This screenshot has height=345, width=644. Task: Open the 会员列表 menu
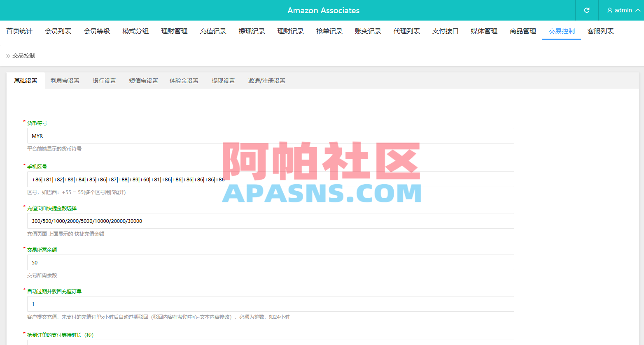point(58,31)
